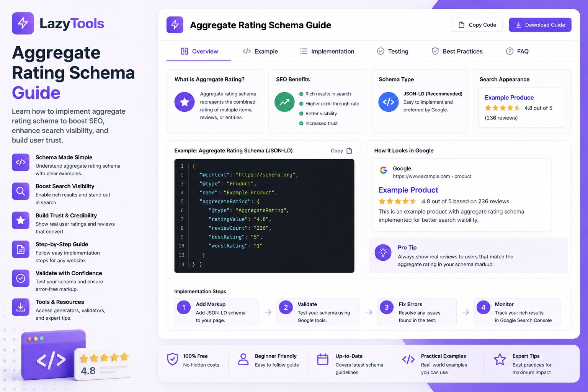
Task: Click the Example Produce search appearance link
Action: coord(509,98)
